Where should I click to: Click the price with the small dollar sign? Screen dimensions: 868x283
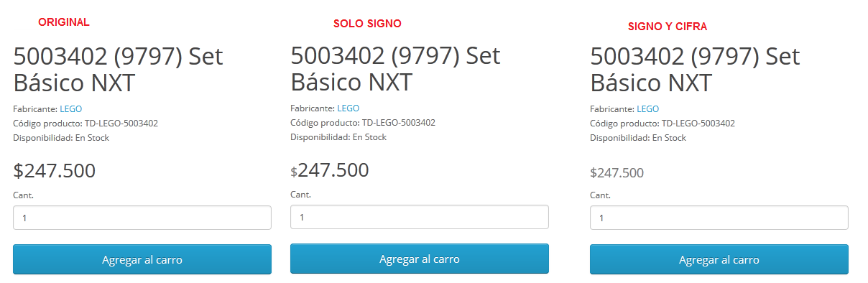[330, 170]
